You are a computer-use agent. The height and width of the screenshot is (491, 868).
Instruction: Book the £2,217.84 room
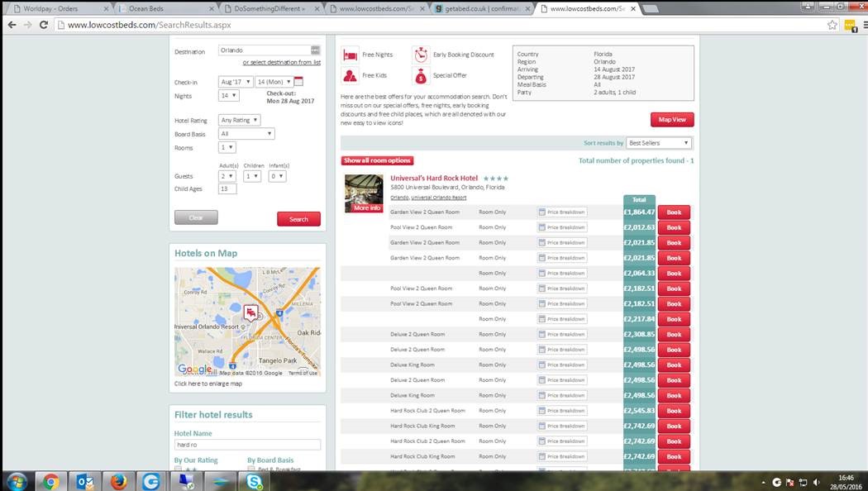(x=674, y=319)
